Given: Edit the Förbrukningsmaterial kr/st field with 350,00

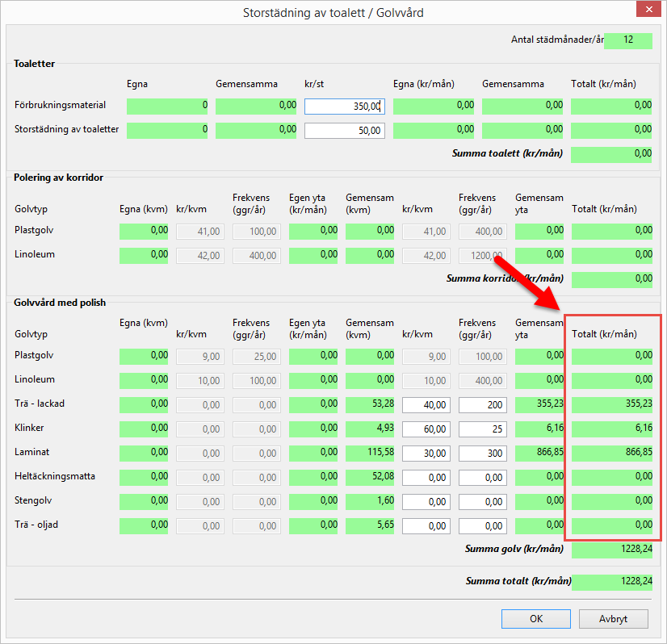Looking at the screenshot, I should [345, 107].
